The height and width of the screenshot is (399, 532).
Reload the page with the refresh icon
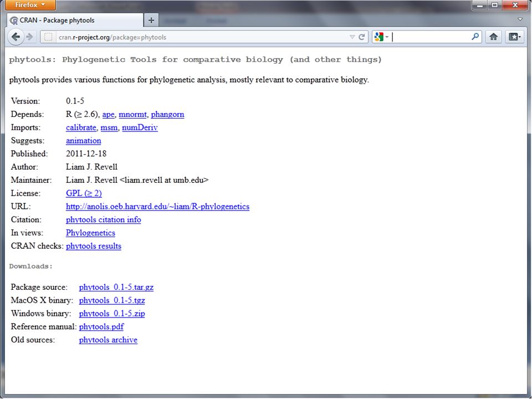[x=362, y=37]
